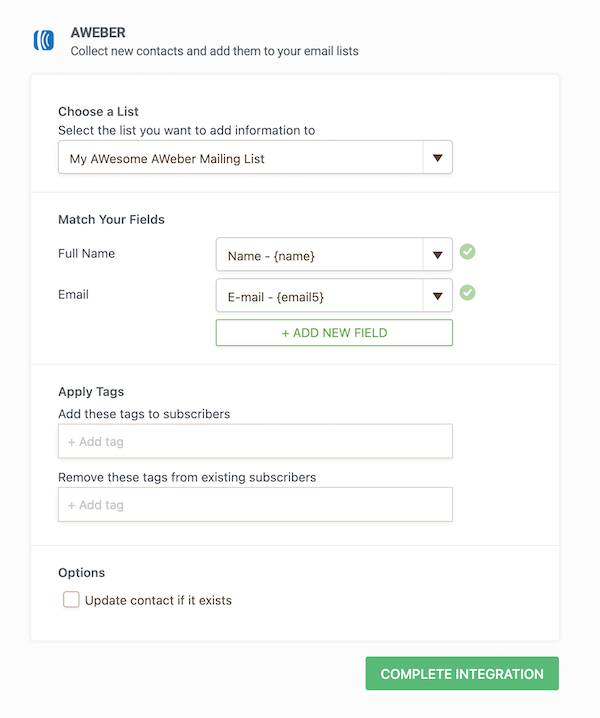Click the Full Name field label
Screen dimensions: 600x718
(86, 253)
